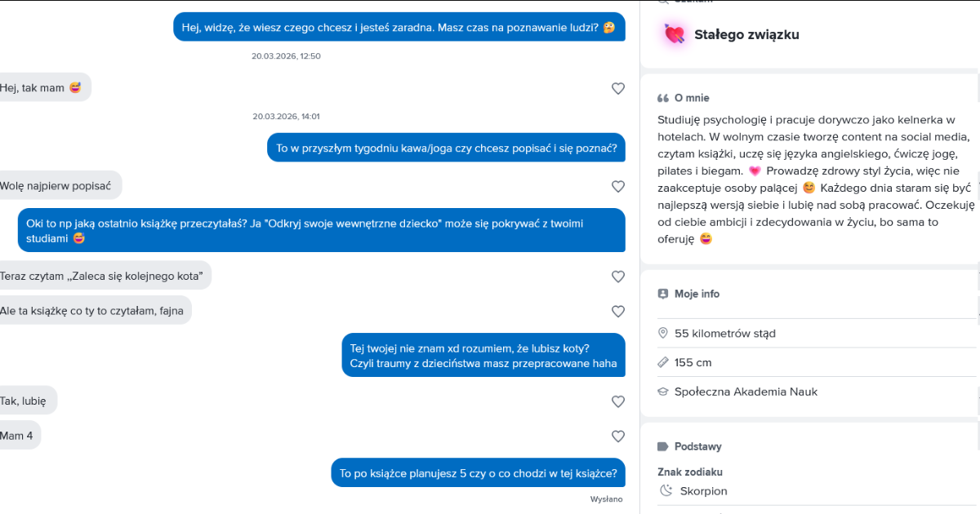The width and height of the screenshot is (980, 514).
Task: Click the moon icon beside Skorpion
Action: [x=666, y=491]
